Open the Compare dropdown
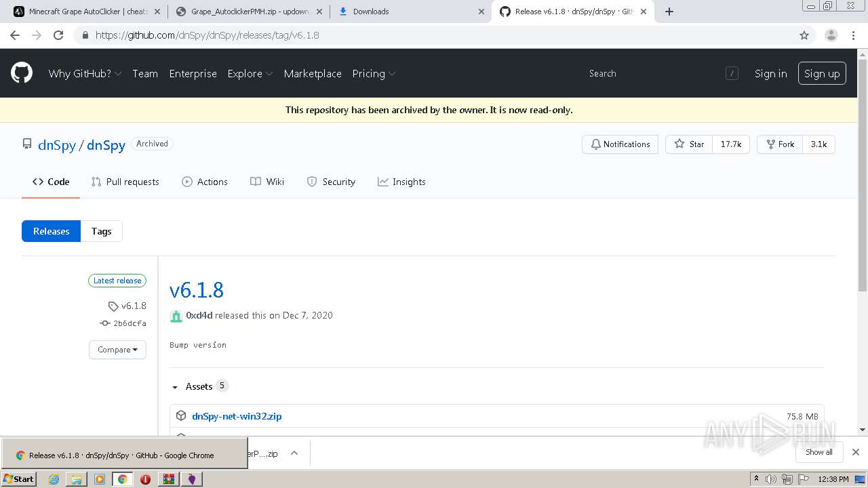 pyautogui.click(x=117, y=350)
